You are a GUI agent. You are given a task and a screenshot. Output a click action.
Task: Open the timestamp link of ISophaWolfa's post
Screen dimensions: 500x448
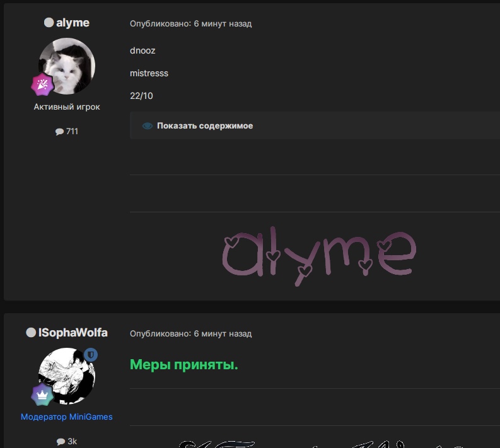(x=190, y=334)
